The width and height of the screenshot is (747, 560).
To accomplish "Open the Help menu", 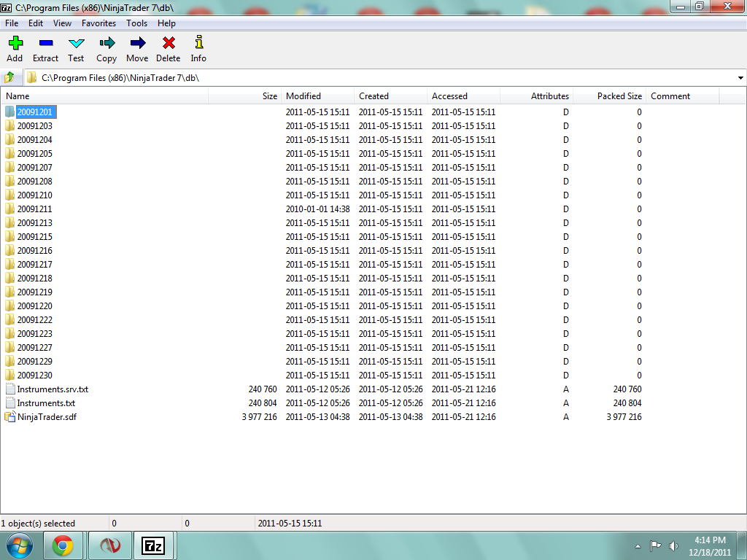I will click(167, 23).
